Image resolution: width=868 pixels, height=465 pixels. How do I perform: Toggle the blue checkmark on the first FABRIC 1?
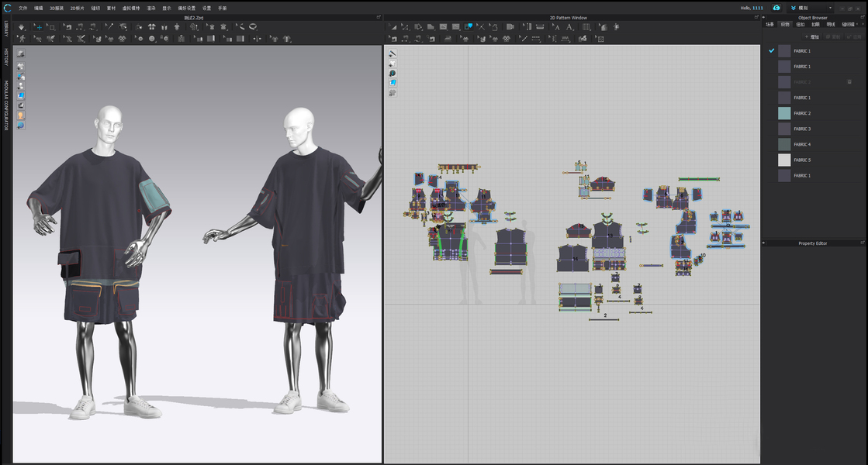pyautogui.click(x=771, y=50)
